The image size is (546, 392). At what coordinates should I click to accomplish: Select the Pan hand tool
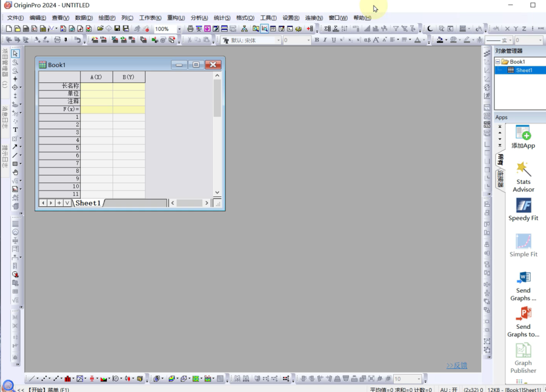click(x=15, y=172)
